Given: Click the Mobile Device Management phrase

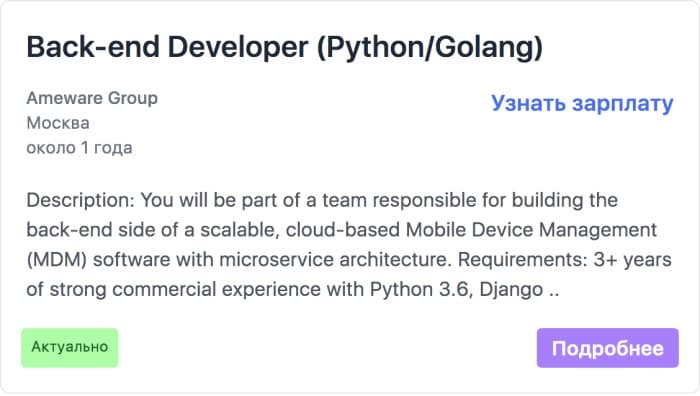Looking at the screenshot, I should (x=531, y=230).
